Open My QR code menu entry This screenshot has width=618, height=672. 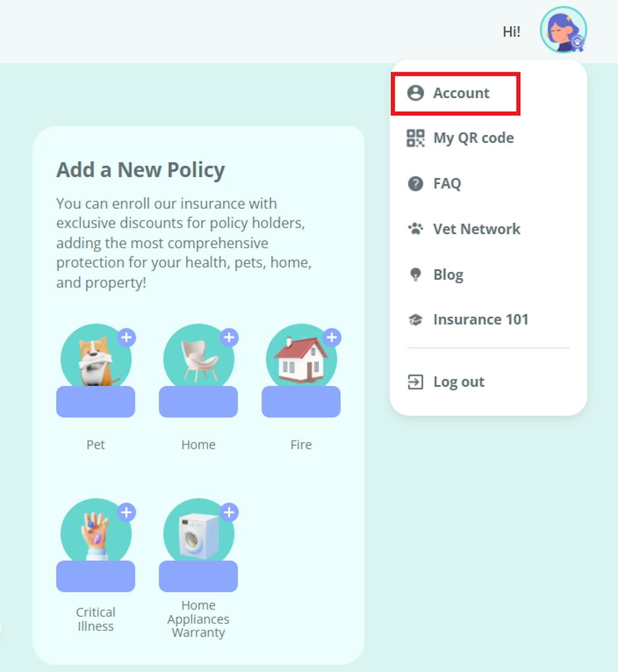(473, 138)
